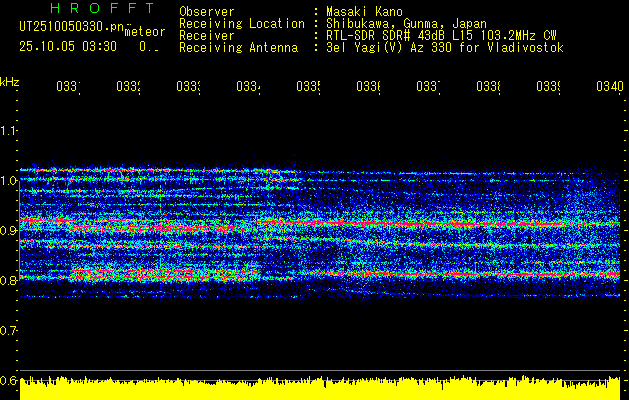Click the 0.9 kHz axis label
Image resolution: width=629 pixels, height=400 pixels.
point(9,230)
